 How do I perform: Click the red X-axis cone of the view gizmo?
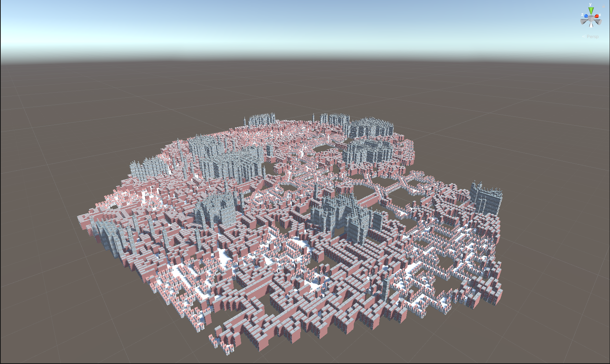click(597, 16)
